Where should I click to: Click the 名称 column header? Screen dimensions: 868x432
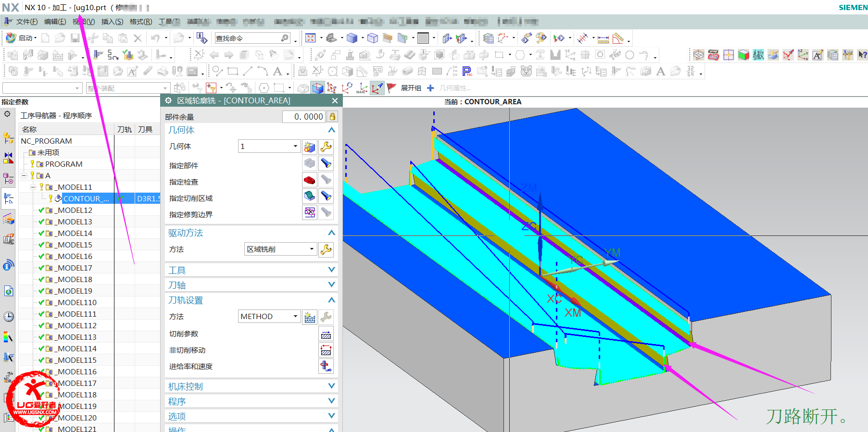click(66, 129)
